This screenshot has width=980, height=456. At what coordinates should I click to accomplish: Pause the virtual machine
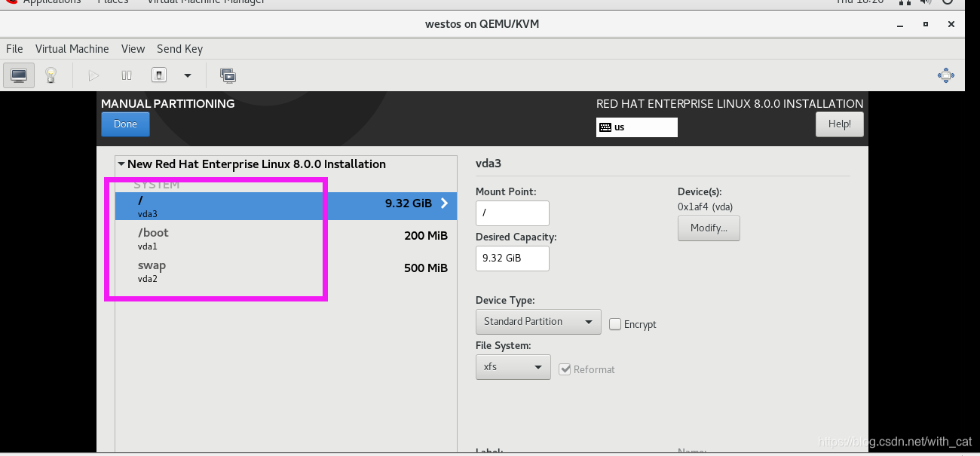[127, 75]
